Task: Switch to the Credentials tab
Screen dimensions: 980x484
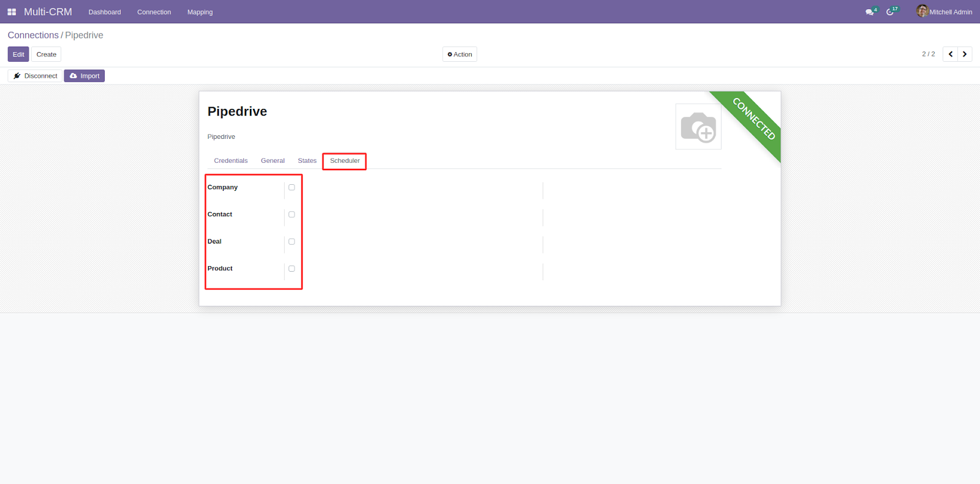Action: [x=231, y=161]
